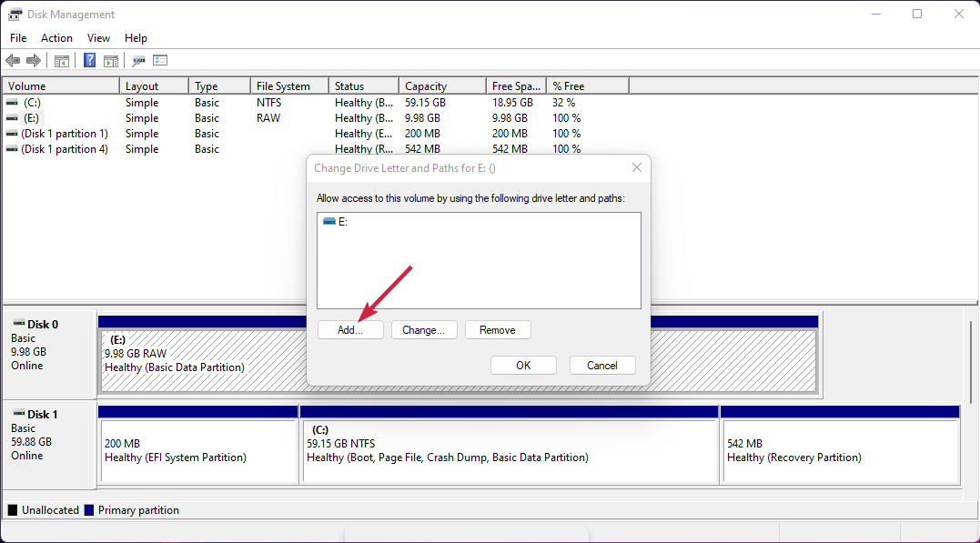Click drive icon of Disk 1 partition 1 row

coord(12,134)
